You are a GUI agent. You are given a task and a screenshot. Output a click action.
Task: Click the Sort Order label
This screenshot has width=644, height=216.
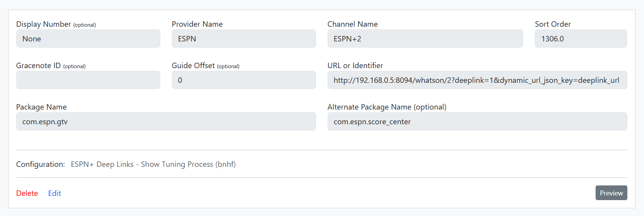tap(553, 24)
